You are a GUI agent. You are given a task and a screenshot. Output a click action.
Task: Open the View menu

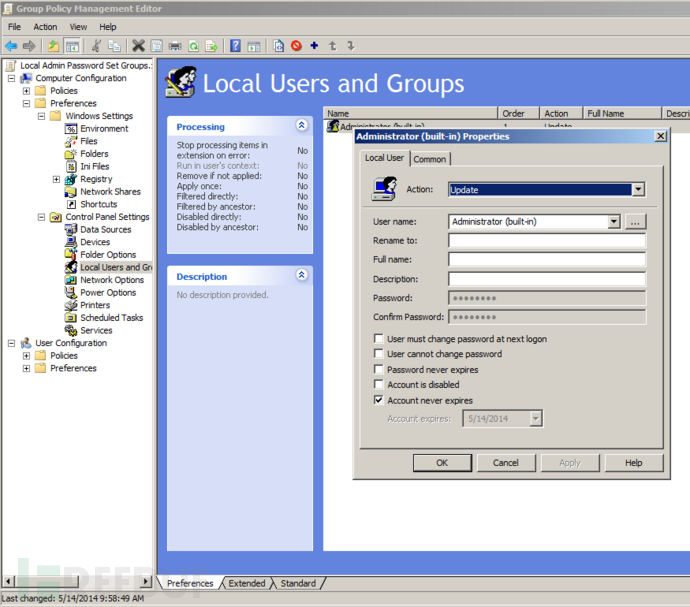click(78, 27)
